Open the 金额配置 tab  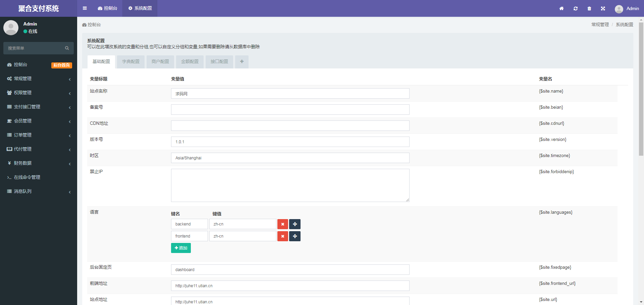click(190, 62)
